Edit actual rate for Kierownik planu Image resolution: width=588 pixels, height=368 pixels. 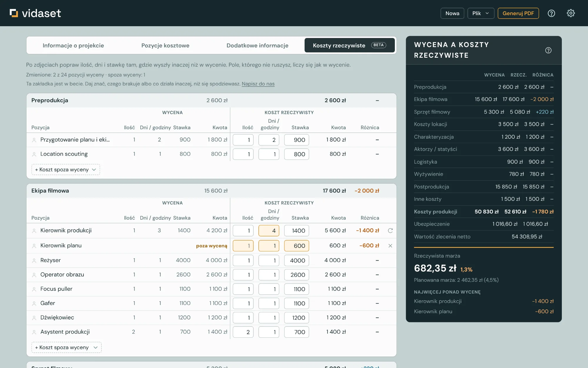pyautogui.click(x=297, y=246)
